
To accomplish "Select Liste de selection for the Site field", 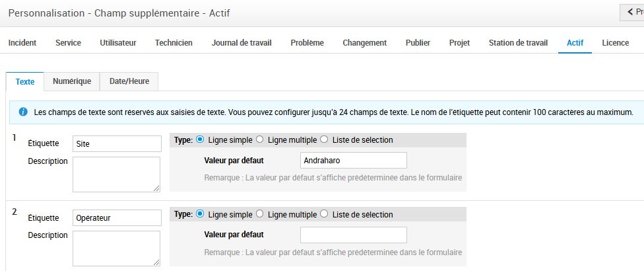I will [324, 140].
